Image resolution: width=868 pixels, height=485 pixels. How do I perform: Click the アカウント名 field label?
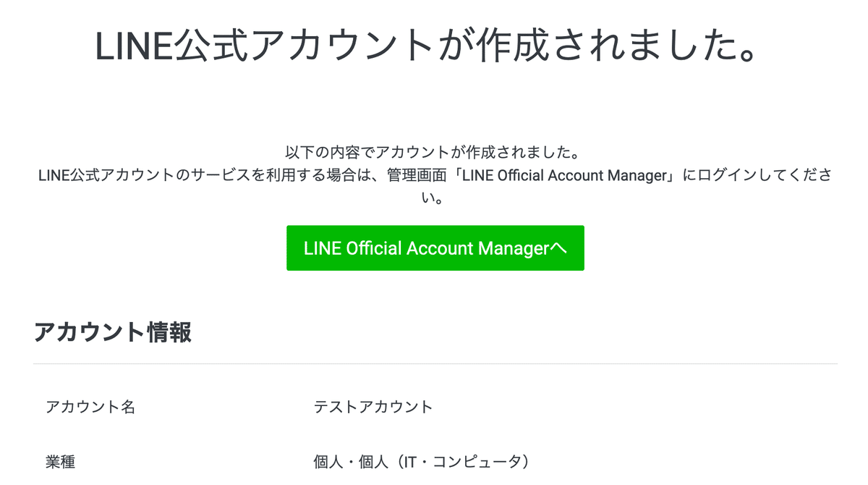coord(90,407)
